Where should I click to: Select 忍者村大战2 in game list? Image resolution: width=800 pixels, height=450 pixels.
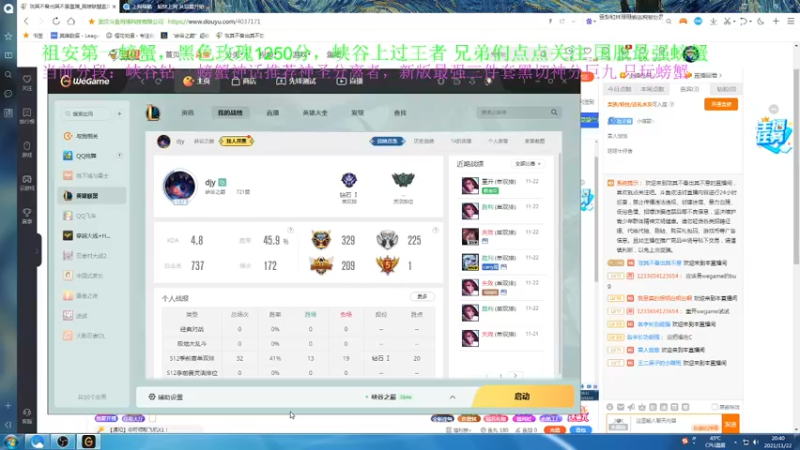pyautogui.click(x=92, y=256)
